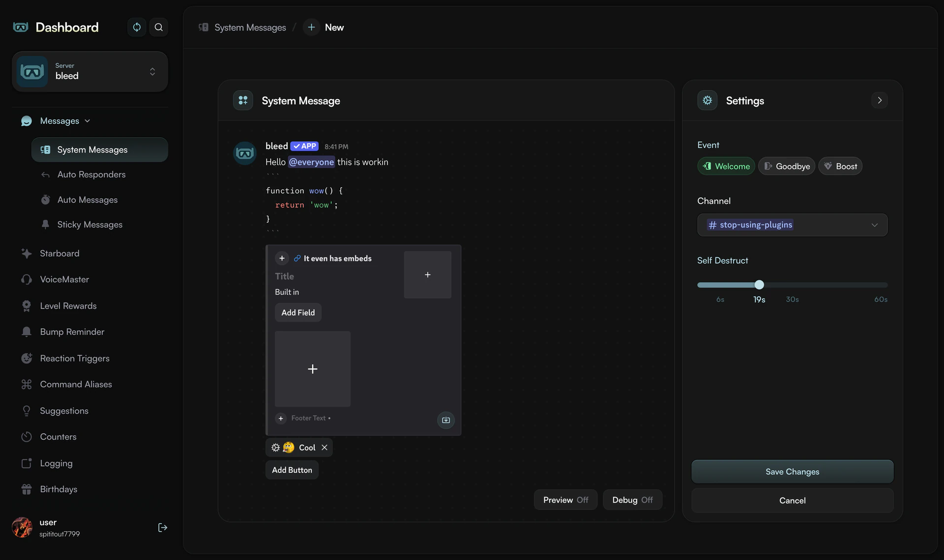Click the log out icon next to user
This screenshot has height=560, width=944.
(x=163, y=528)
